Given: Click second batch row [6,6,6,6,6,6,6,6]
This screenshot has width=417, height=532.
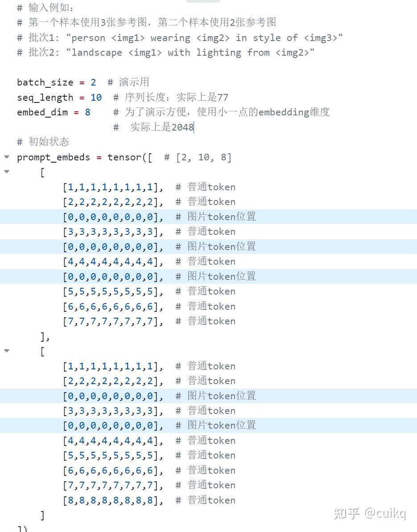Looking at the screenshot, I should click(149, 471).
